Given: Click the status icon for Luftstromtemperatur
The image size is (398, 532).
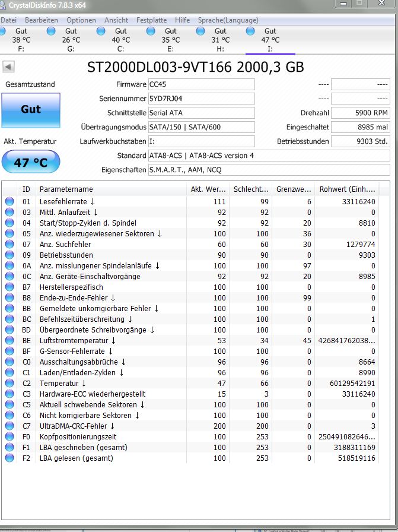Looking at the screenshot, I should pyautogui.click(x=9, y=341).
